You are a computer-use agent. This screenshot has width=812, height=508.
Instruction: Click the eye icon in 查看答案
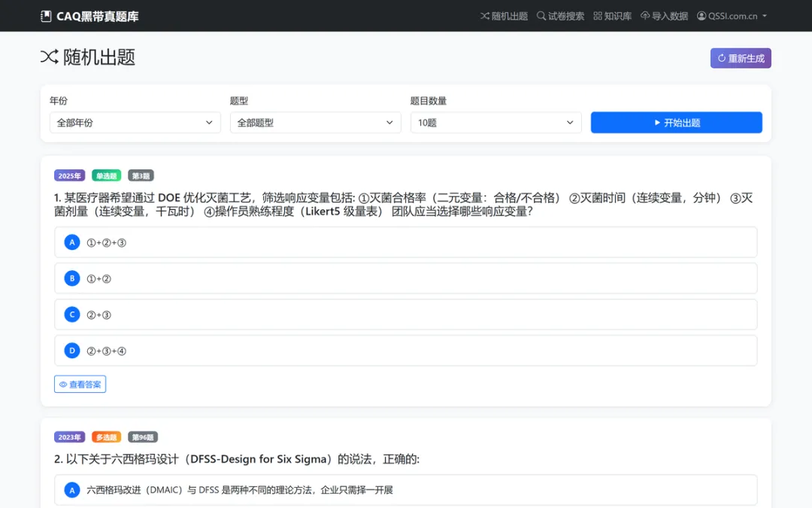[63, 385]
